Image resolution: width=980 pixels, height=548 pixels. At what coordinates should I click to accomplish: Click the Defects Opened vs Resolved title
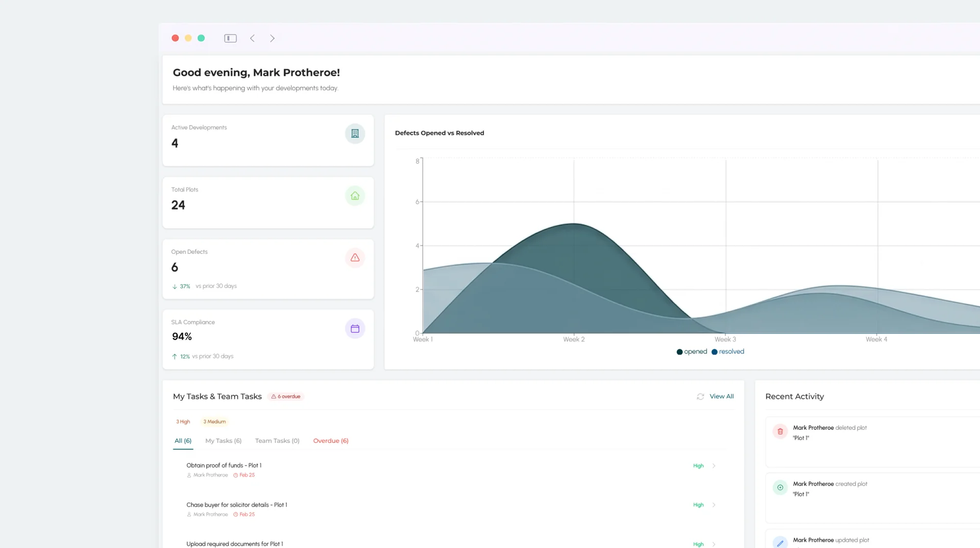(x=439, y=133)
